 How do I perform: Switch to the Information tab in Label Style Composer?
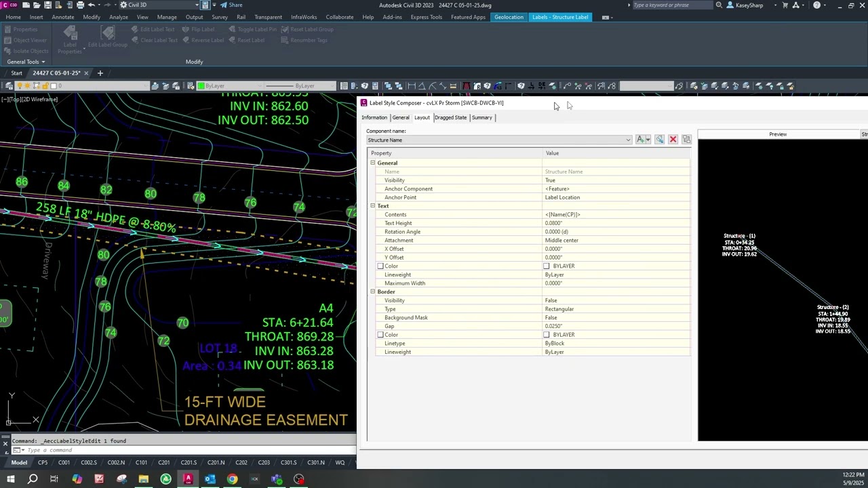pos(374,118)
